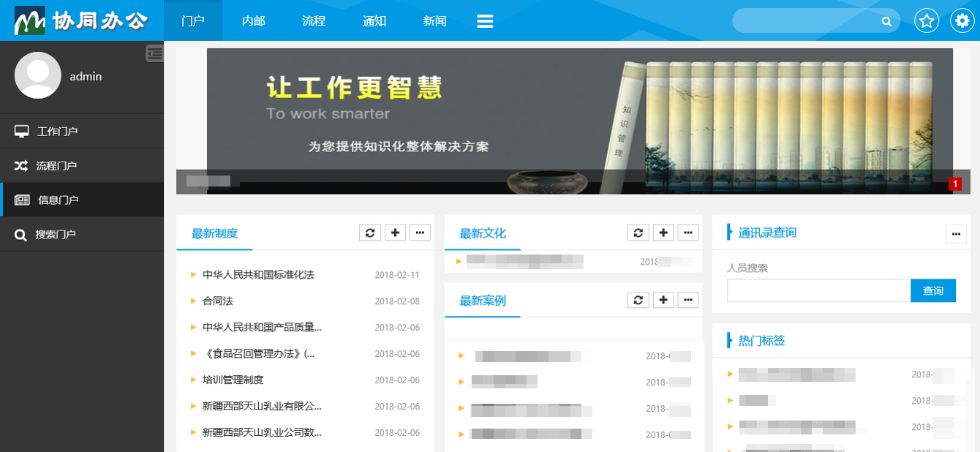Open 新疆西部天山乳业有限公... entry
The image size is (980, 452).
tap(262, 407)
